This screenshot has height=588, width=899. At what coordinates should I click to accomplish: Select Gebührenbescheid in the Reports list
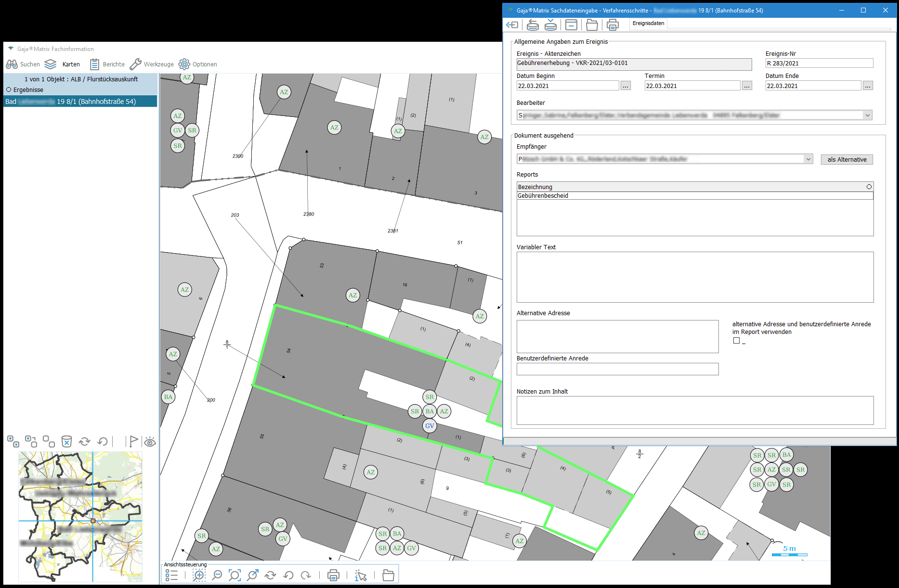543,196
